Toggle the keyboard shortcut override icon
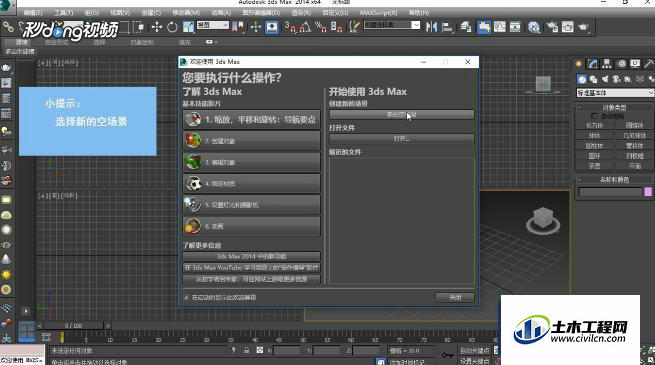 [272, 28]
